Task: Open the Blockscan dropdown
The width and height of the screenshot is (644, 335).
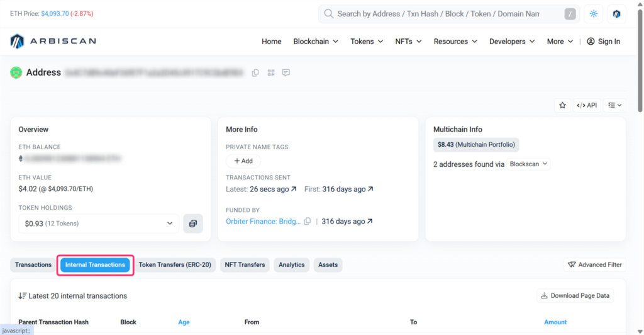Action: point(528,164)
